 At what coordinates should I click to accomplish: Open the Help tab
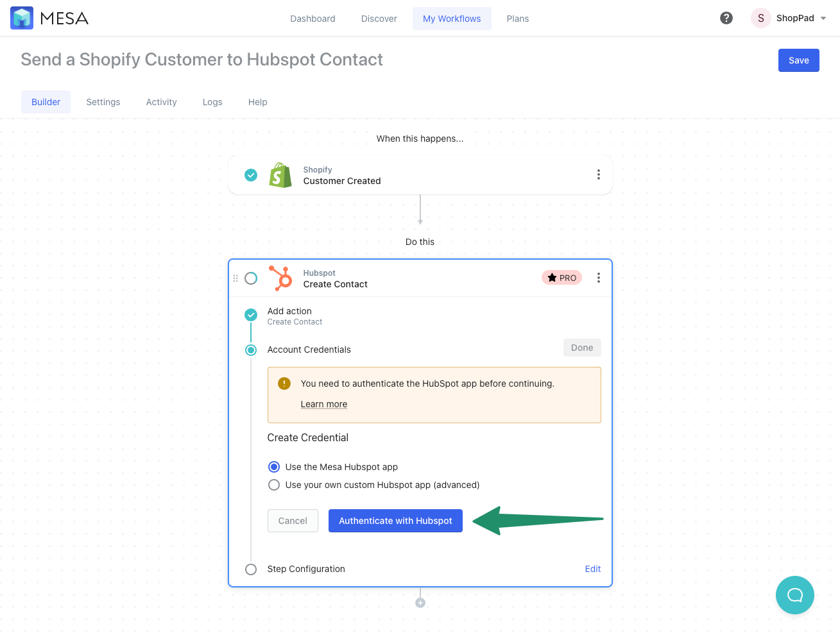[258, 102]
